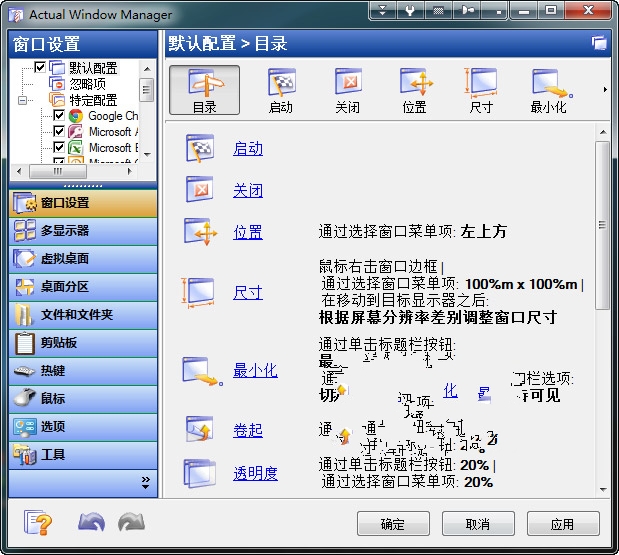Click the red X window icon beside 关闭 link

[200, 189]
